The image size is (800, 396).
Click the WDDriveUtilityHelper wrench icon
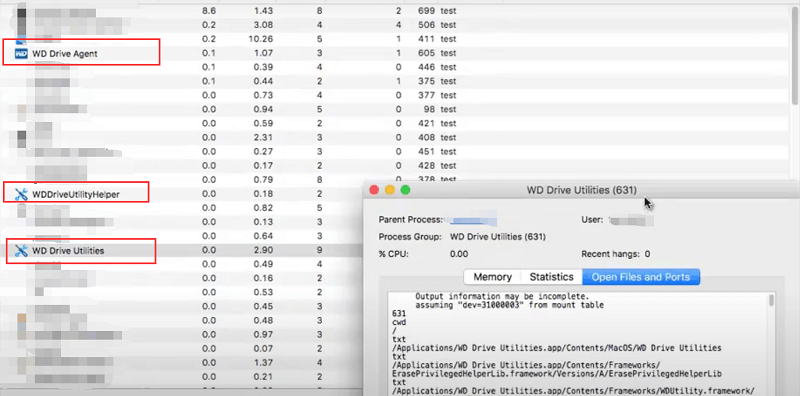(21, 194)
